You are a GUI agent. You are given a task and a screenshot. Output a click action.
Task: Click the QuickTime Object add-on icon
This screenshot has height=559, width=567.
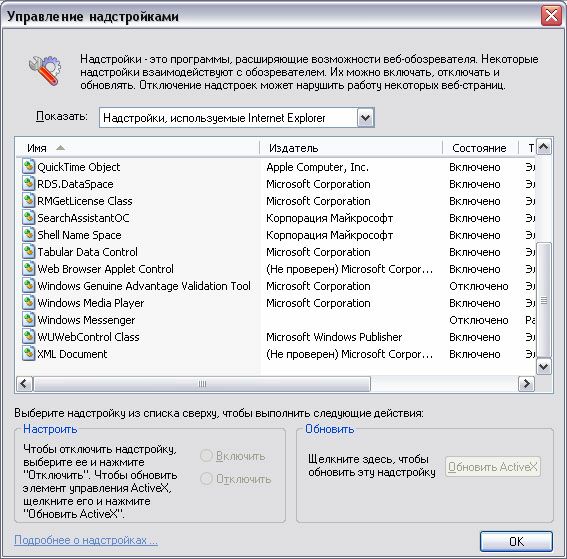28,167
